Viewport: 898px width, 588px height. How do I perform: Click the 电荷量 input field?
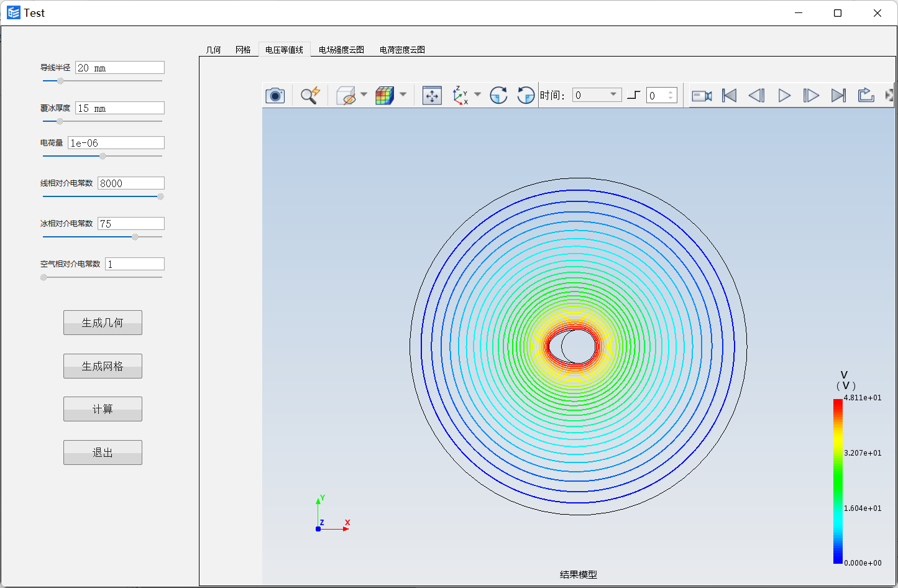[116, 143]
